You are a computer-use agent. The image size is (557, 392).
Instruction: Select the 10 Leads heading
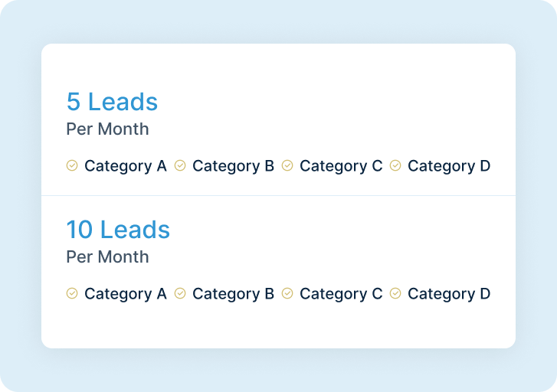pyautogui.click(x=118, y=230)
